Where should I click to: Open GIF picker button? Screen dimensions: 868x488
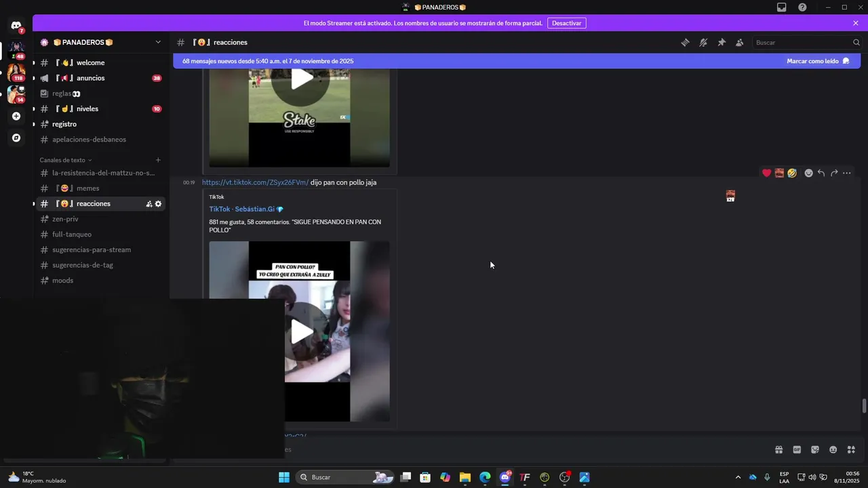pos(797,449)
